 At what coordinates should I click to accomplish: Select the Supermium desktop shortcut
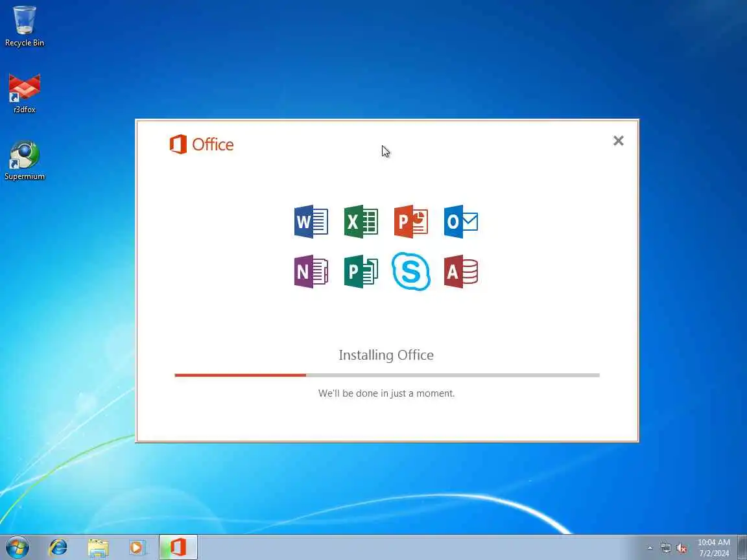(24, 161)
